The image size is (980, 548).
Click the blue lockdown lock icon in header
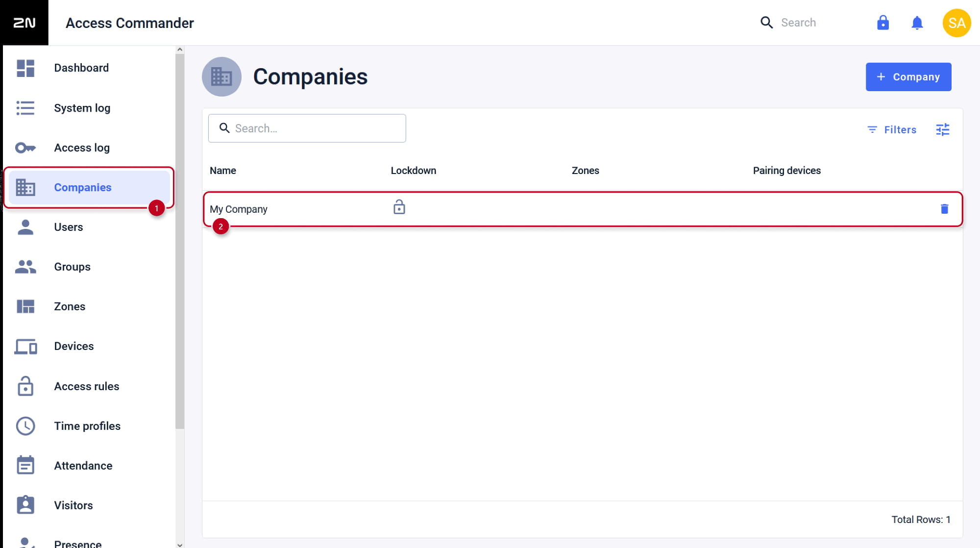883,23
